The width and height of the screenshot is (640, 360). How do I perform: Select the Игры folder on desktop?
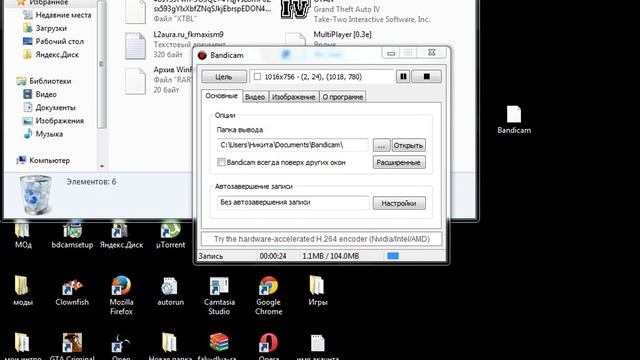tap(318, 291)
